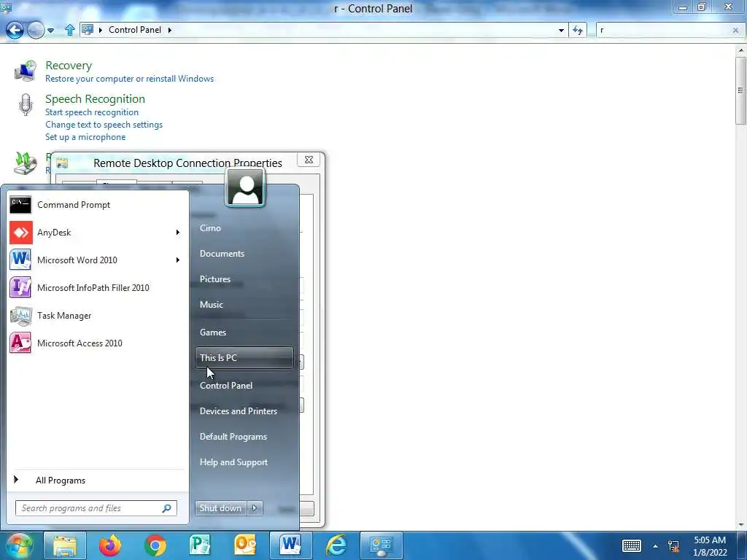Click the user account picture
This screenshot has width=747, height=560.
(x=245, y=188)
